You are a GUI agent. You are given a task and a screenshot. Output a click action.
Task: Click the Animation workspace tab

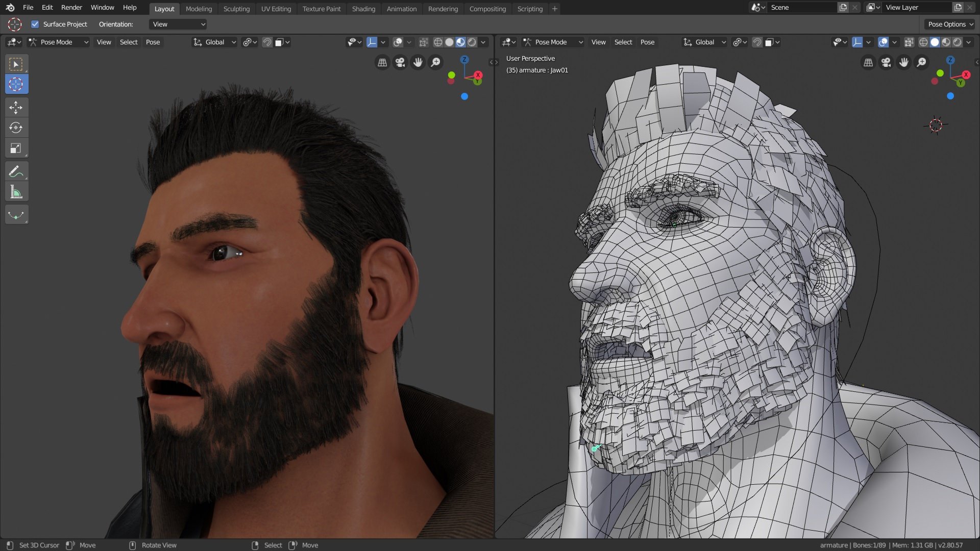pos(401,8)
